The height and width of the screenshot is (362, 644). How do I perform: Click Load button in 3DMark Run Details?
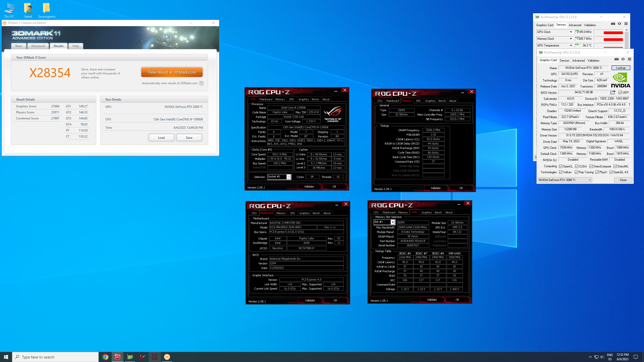(x=162, y=138)
